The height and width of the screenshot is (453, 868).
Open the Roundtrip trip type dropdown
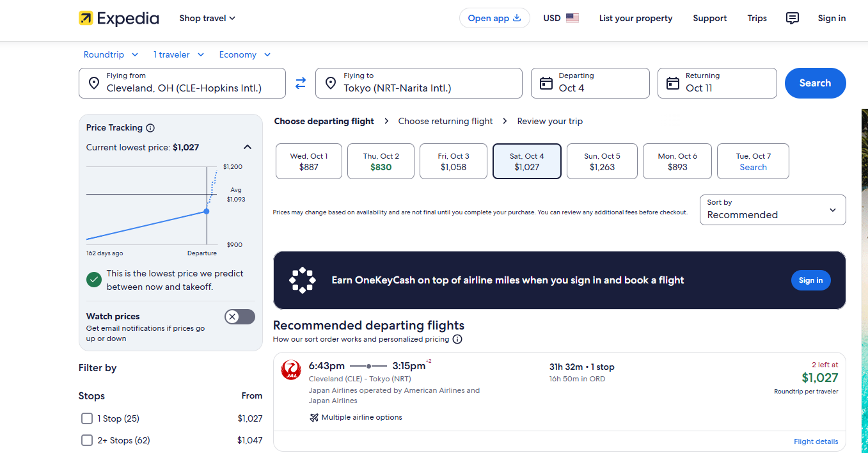coord(113,54)
